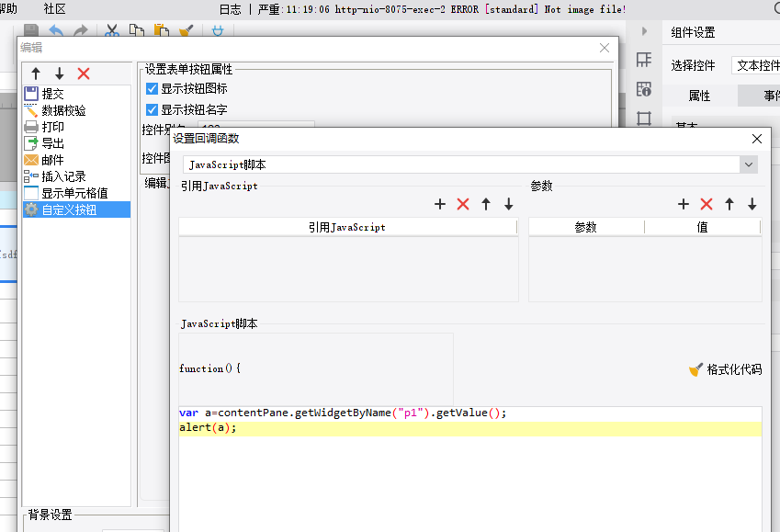Click the 格式化代码 format code button
The height and width of the screenshot is (532, 780).
725,369
